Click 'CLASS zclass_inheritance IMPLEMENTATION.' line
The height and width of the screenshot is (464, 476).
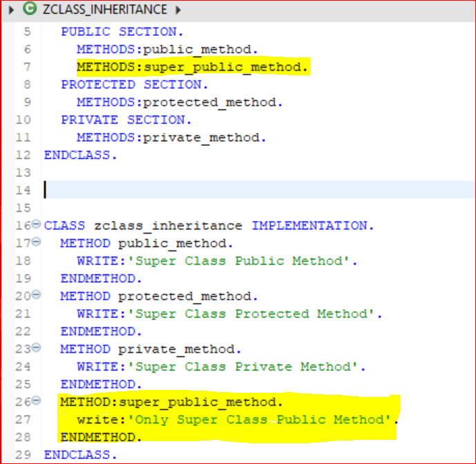tap(209, 225)
